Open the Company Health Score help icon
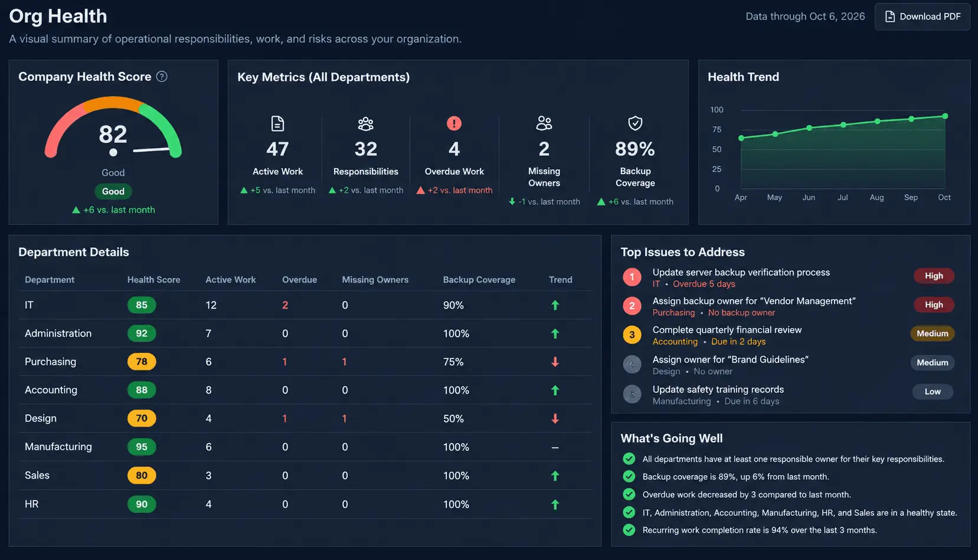The height and width of the screenshot is (560, 978). coord(162,77)
